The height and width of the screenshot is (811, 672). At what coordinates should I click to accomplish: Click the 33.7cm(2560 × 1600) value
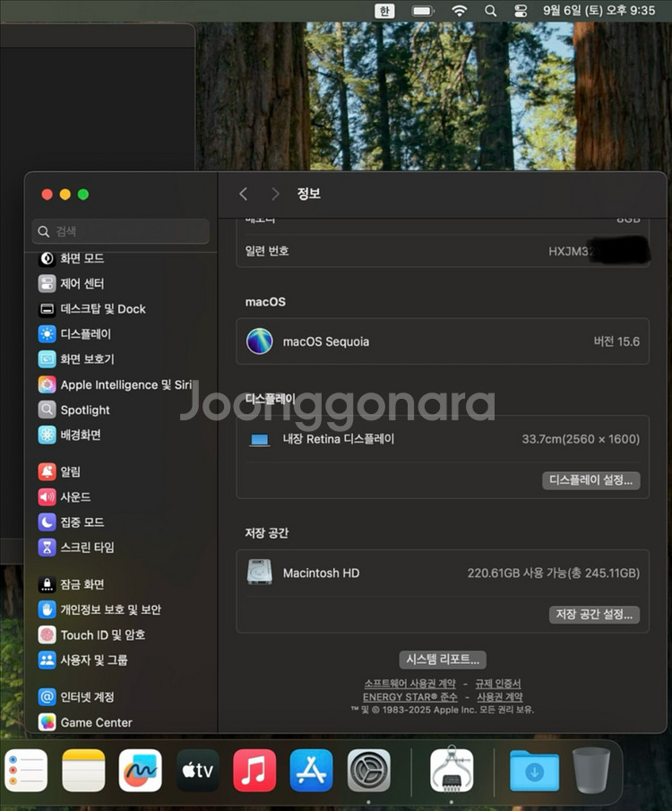(581, 439)
